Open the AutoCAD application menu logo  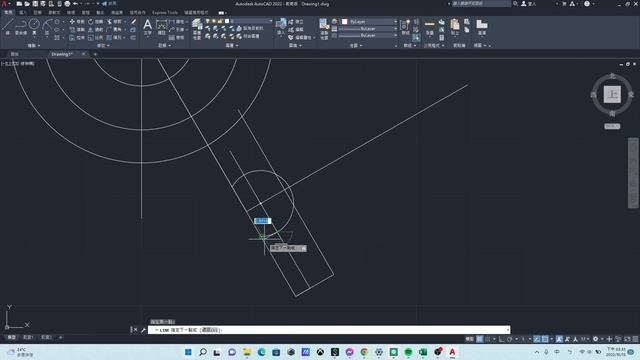click(4, 4)
